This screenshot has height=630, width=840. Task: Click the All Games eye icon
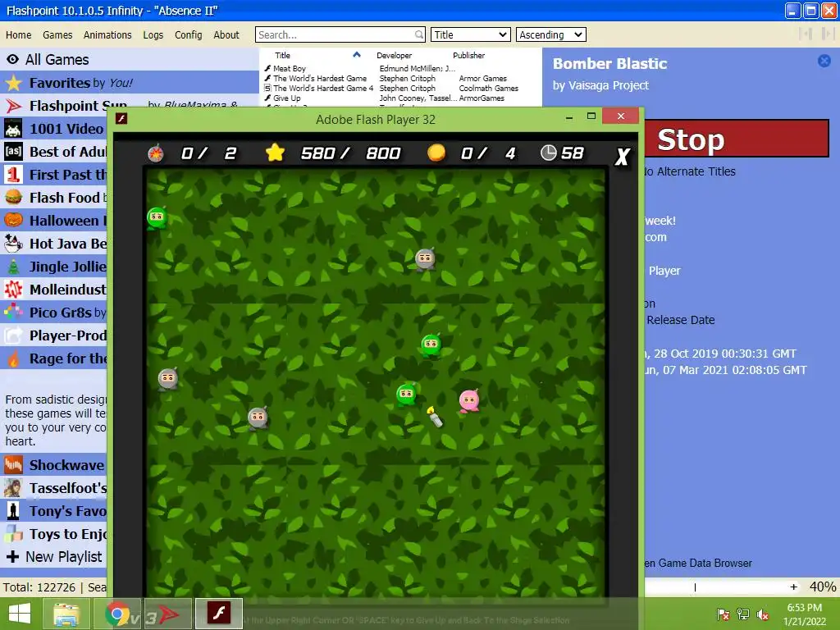click(13, 59)
